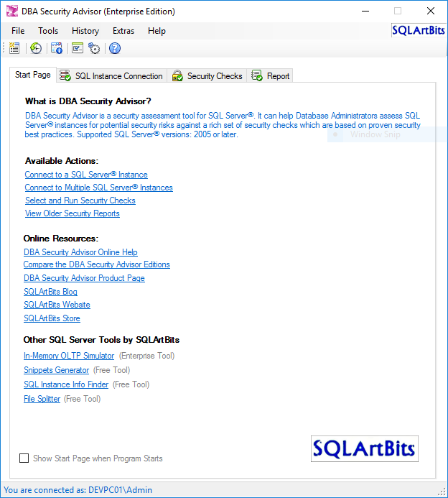448x498 pixels.
Task: Minimize the DBA Security Advisor window
Action: pyautogui.click(x=365, y=11)
